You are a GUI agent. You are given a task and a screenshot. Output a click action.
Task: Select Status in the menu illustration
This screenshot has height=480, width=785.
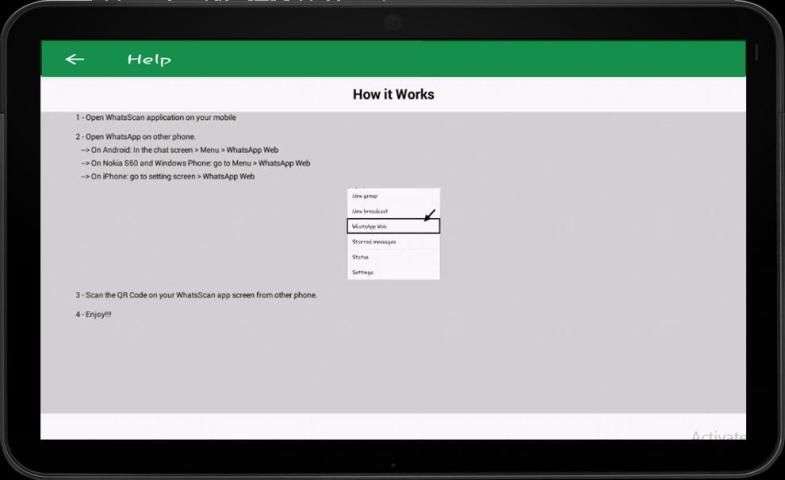pos(360,257)
